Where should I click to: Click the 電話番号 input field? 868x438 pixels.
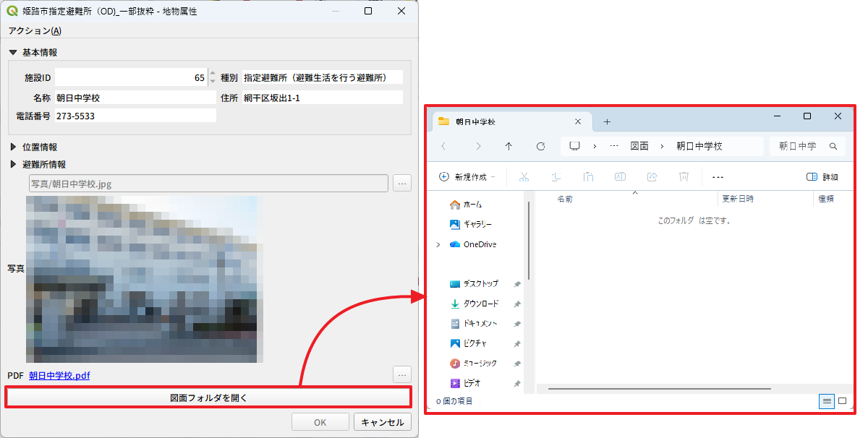135,116
